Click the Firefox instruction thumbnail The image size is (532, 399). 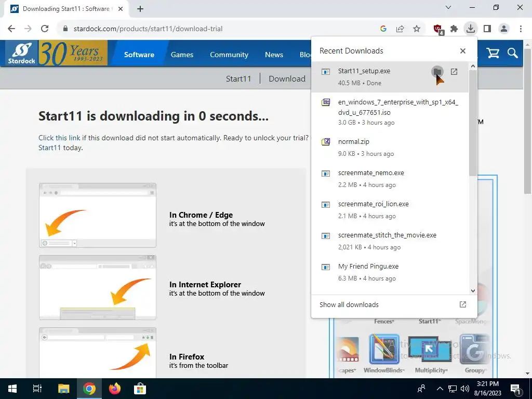point(98,353)
